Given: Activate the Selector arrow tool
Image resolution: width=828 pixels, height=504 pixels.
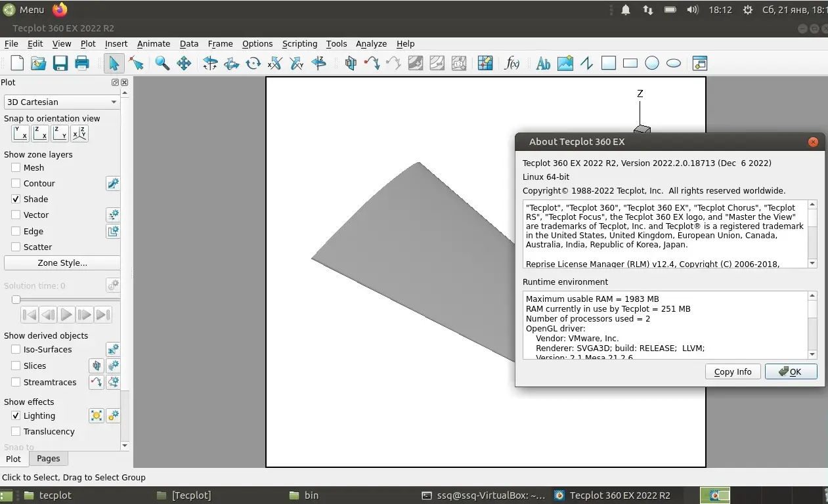Looking at the screenshot, I should 114,64.
